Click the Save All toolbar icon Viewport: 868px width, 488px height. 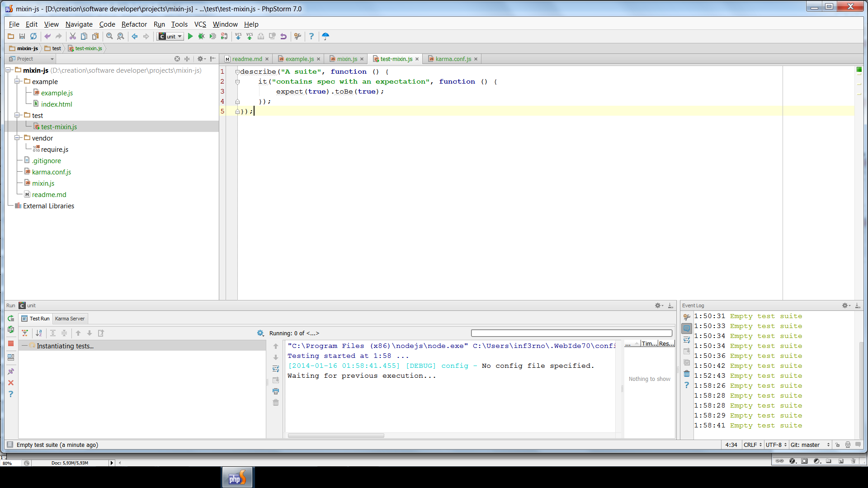click(x=22, y=36)
